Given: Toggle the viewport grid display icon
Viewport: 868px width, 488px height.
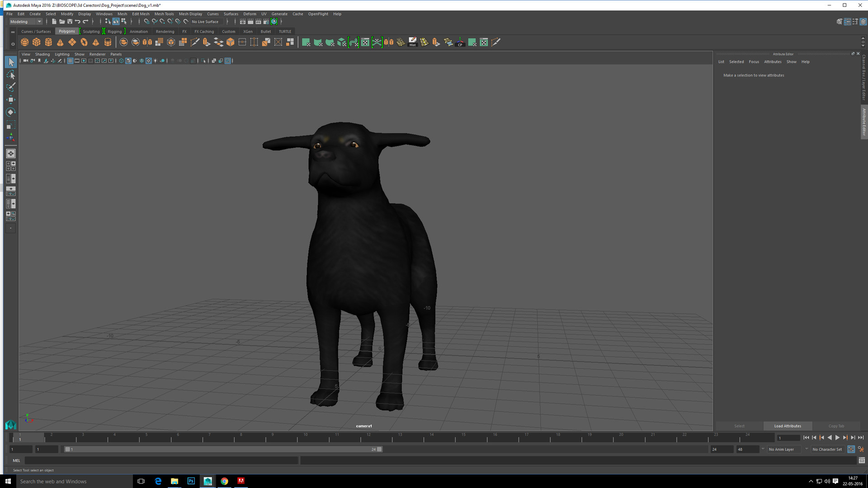Looking at the screenshot, I should tap(70, 61).
